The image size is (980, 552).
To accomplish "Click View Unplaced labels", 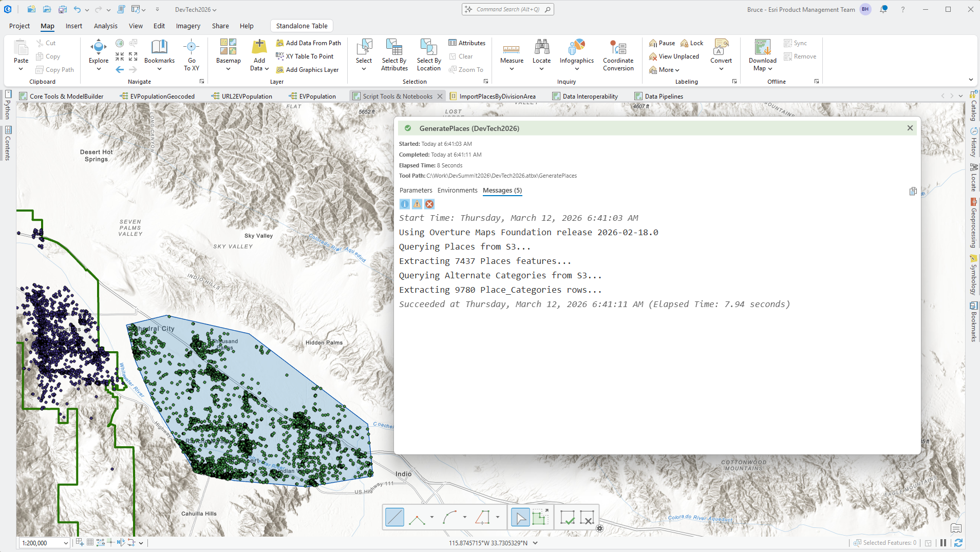I will 674,56.
